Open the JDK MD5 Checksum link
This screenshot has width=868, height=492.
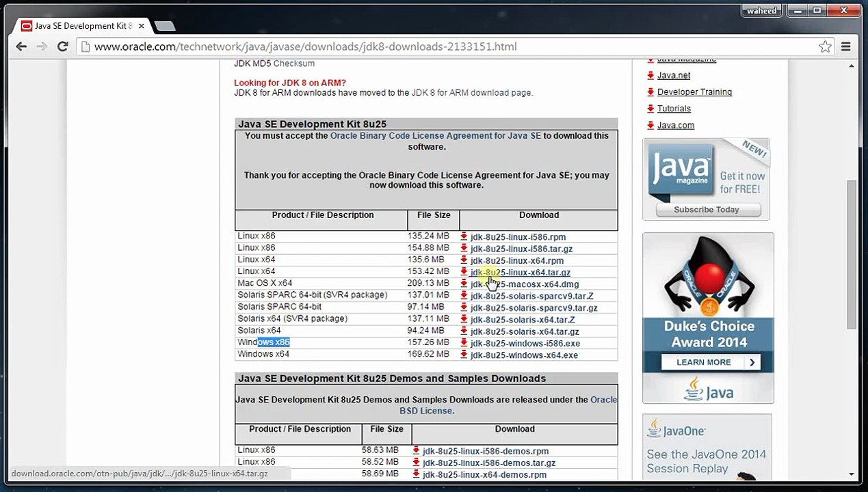point(294,64)
